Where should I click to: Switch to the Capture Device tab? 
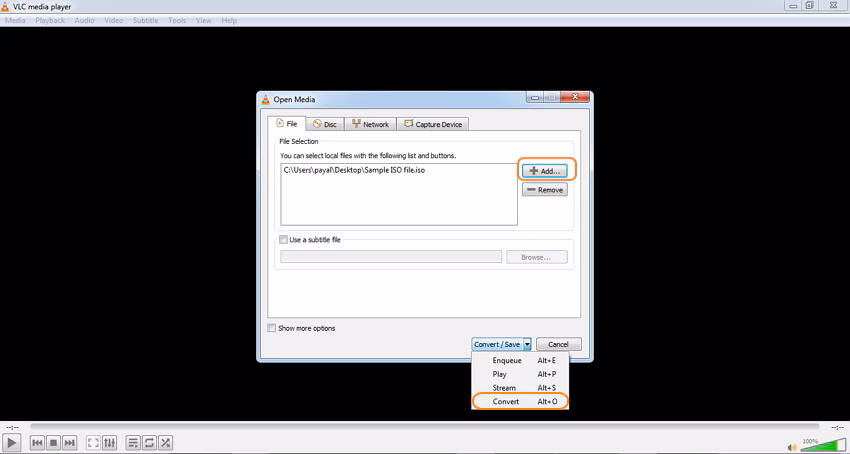(433, 124)
